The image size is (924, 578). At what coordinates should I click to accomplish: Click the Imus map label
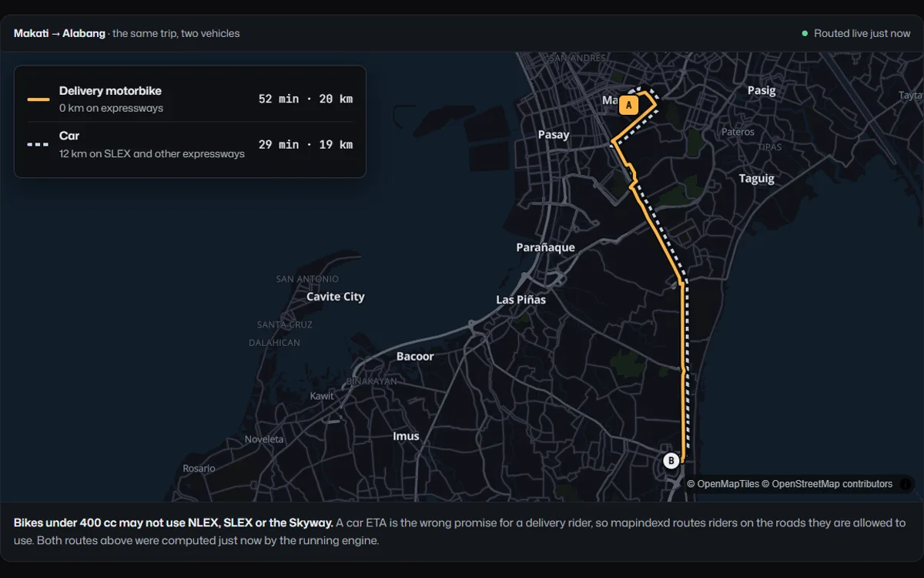click(406, 436)
